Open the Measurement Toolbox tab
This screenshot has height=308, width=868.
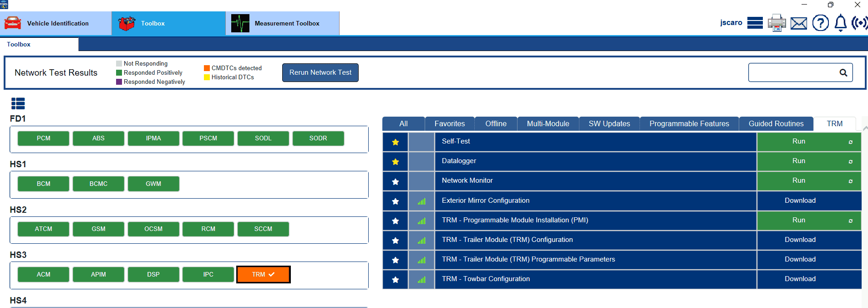[x=282, y=23]
